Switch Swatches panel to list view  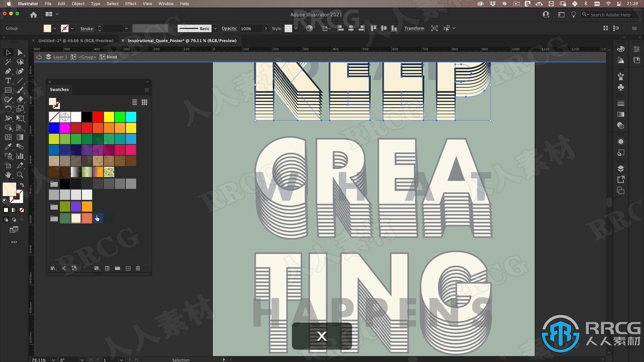coord(134,102)
